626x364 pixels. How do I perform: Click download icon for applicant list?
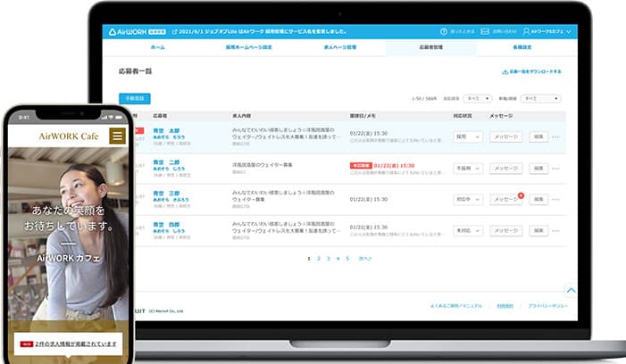(505, 70)
